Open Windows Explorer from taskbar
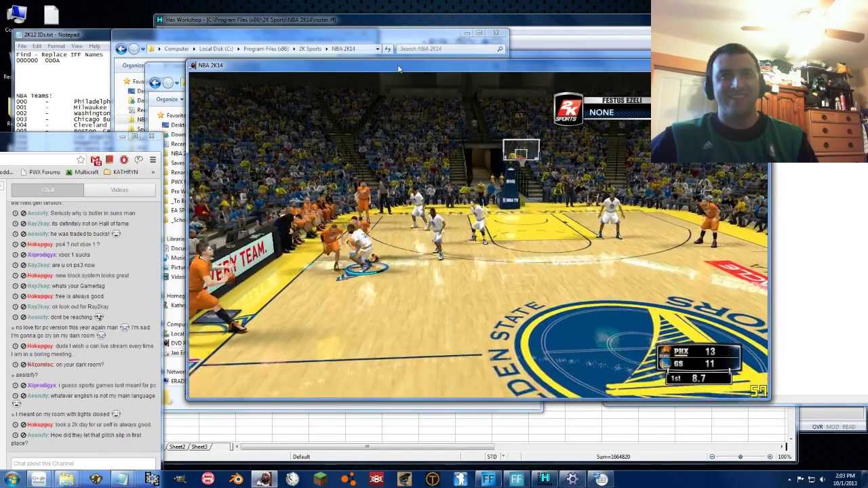This screenshot has height=488, width=868. click(x=66, y=480)
